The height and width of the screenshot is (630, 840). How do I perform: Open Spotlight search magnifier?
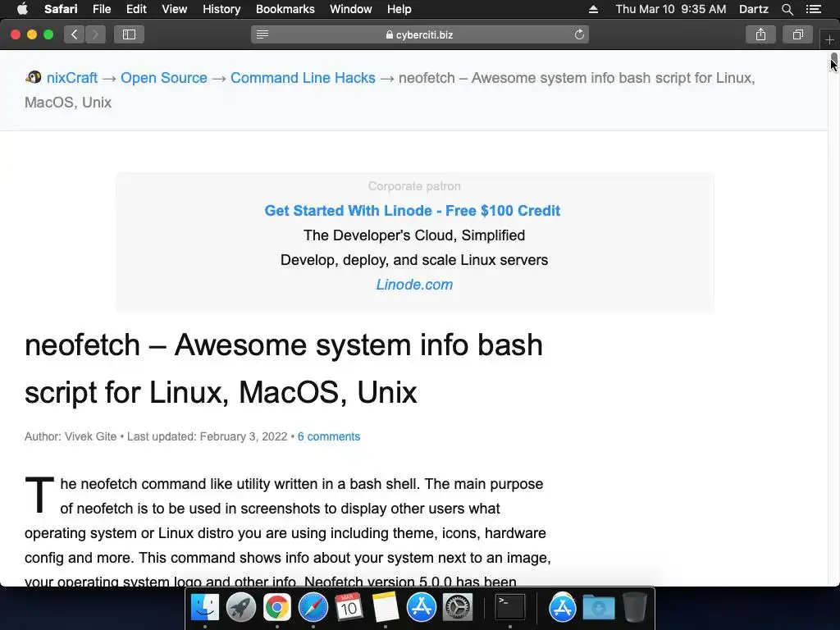point(787,9)
